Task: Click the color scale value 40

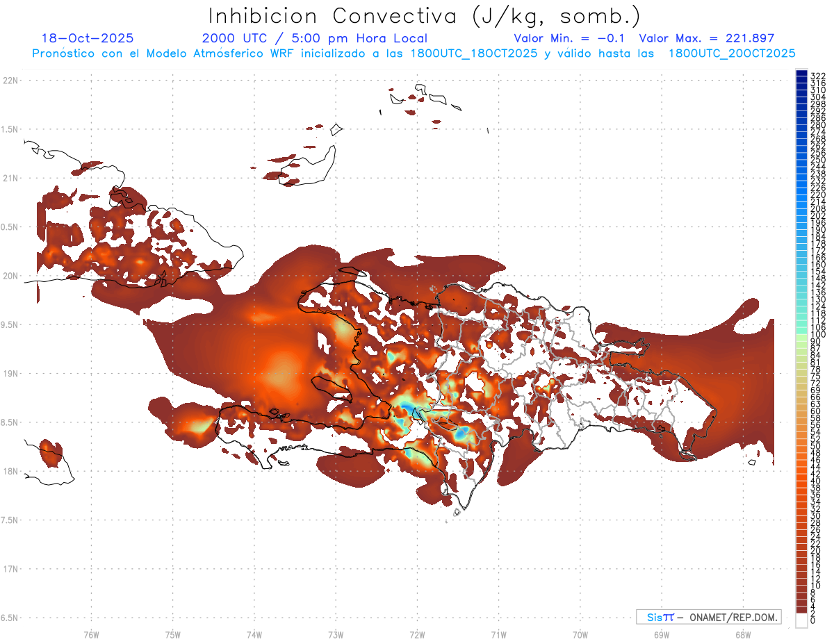Action: [816, 481]
